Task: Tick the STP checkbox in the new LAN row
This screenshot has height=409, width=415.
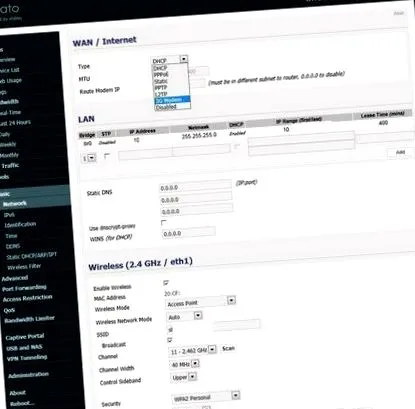Action: click(107, 156)
